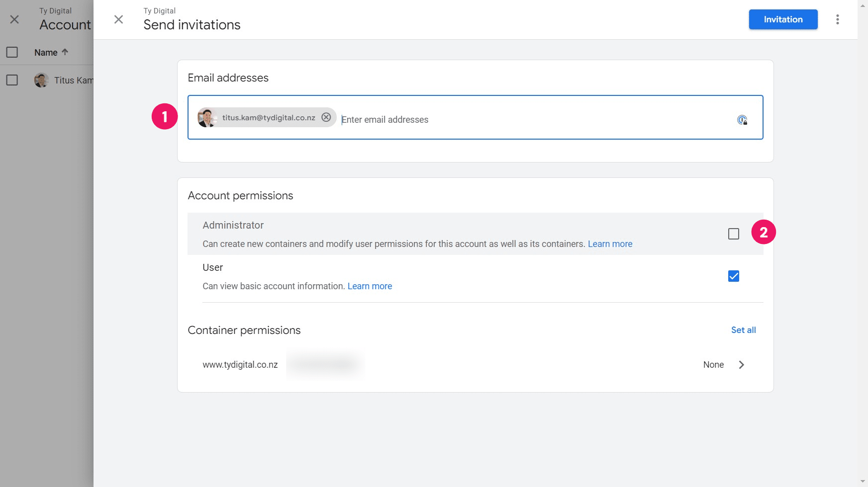Expand permissions for www.tydigital.co.nz container

click(742, 364)
